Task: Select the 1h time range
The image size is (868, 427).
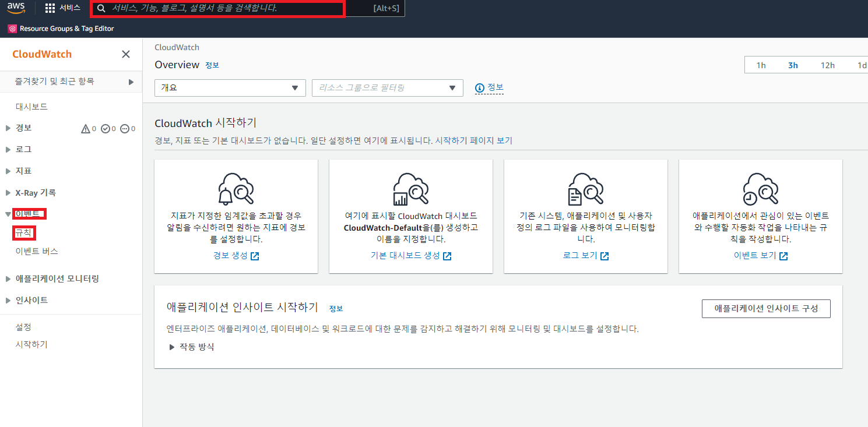Action: tap(761, 65)
